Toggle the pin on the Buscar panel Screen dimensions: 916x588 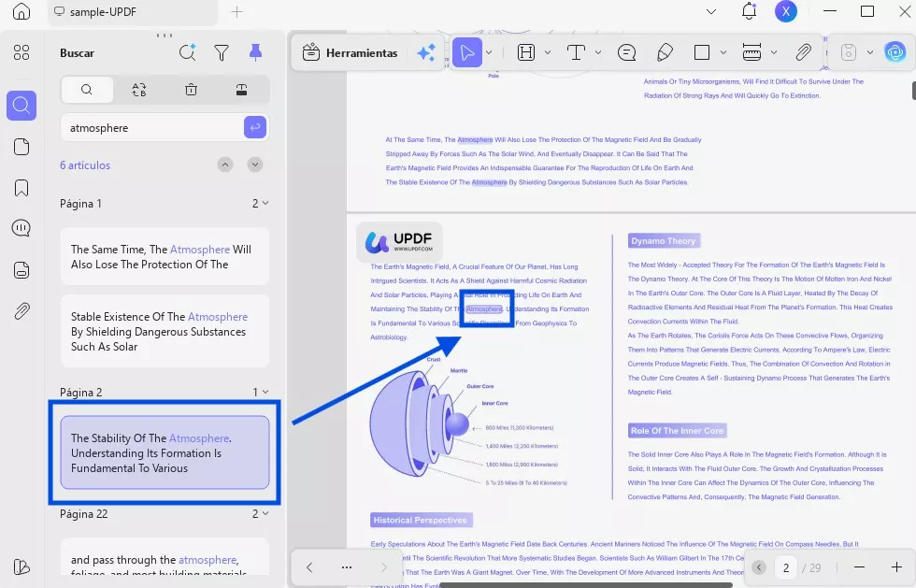point(255,52)
